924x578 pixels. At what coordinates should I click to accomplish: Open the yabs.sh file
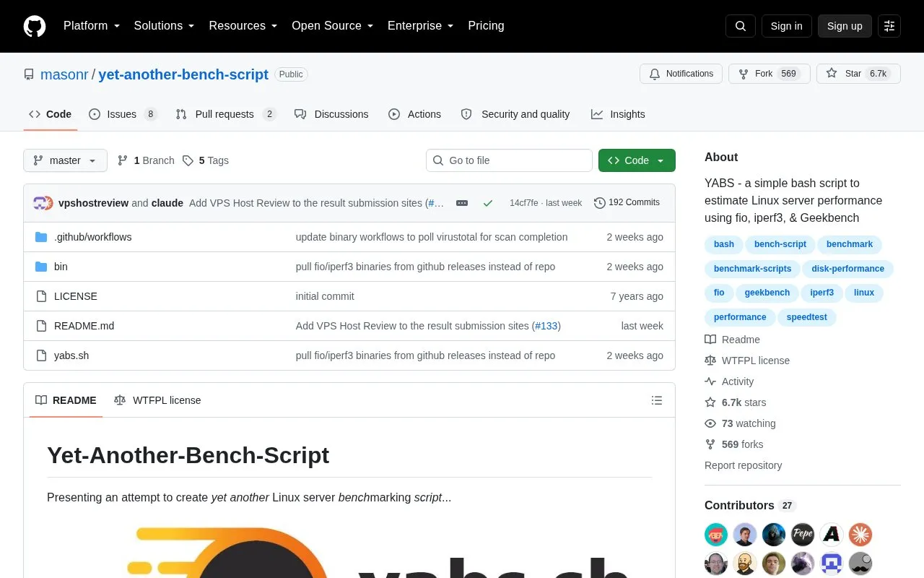[71, 355]
